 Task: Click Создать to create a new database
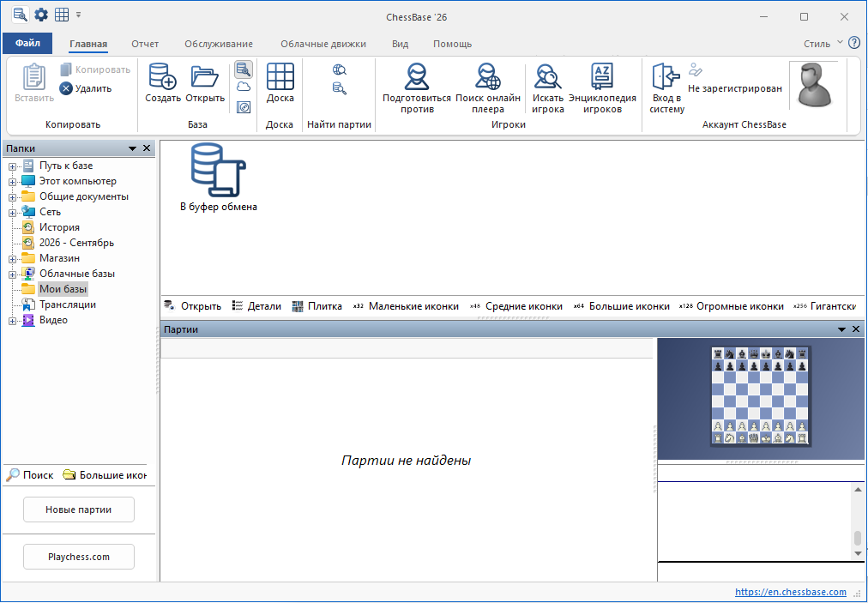tap(163, 83)
